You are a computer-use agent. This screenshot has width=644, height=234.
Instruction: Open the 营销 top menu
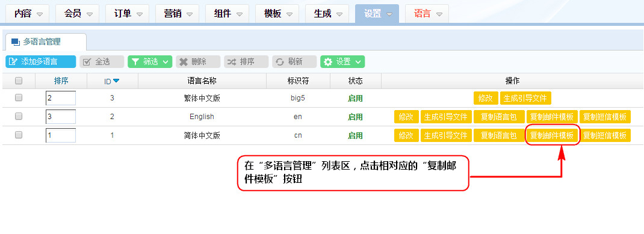(178, 14)
